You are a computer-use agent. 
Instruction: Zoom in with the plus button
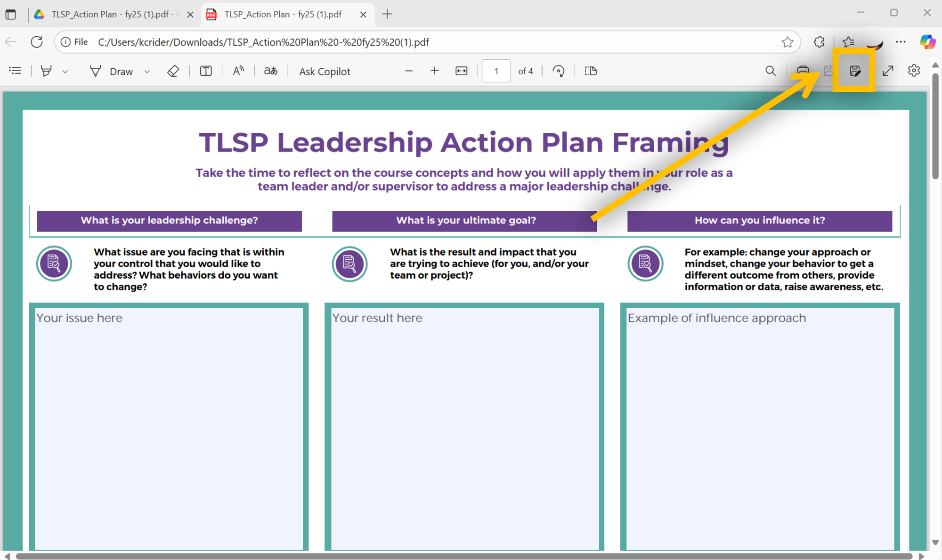tap(434, 71)
